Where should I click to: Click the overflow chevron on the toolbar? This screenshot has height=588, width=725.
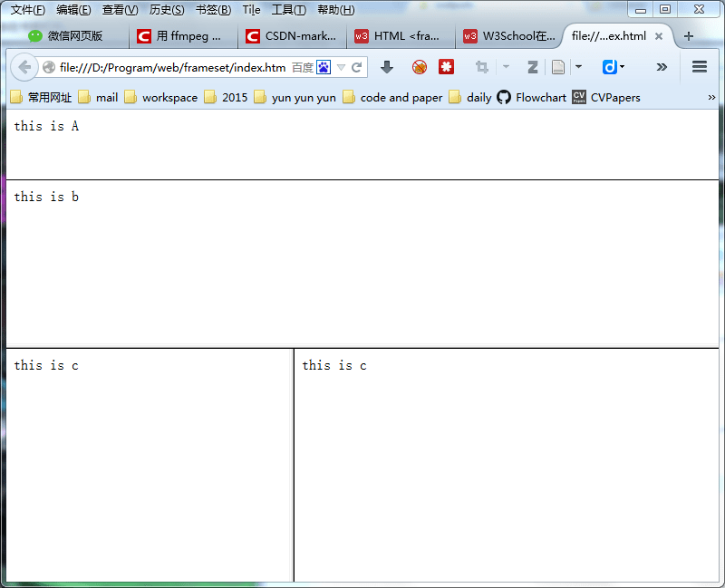point(662,67)
